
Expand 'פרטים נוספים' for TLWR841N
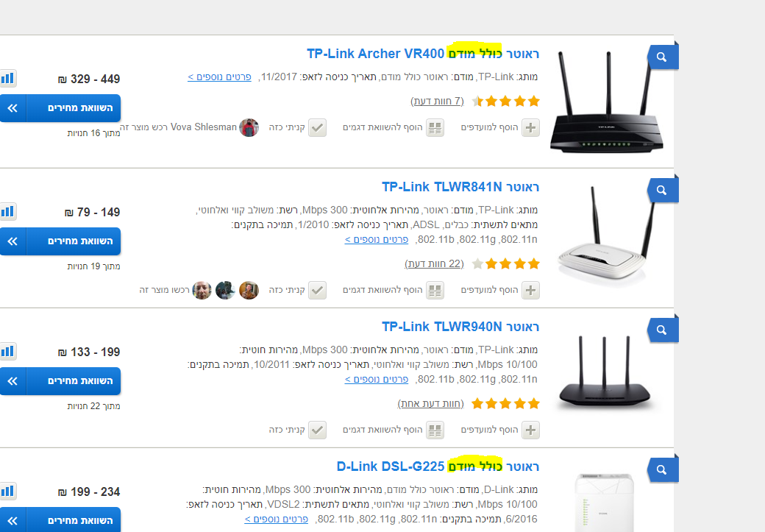point(377,239)
